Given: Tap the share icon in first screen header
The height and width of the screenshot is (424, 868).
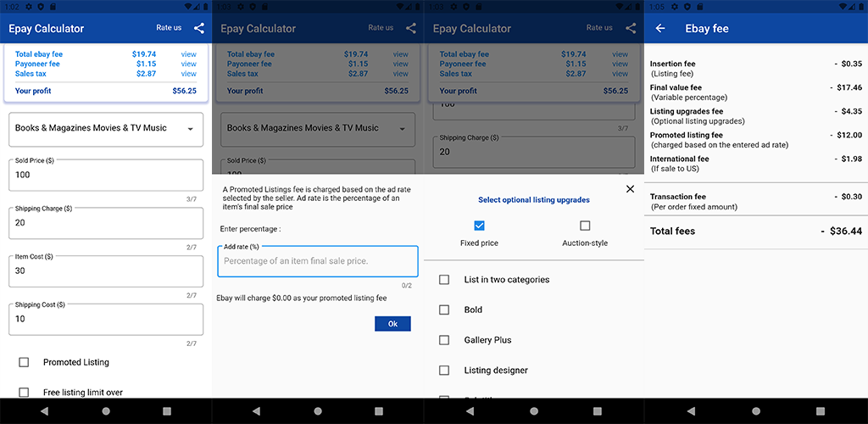Looking at the screenshot, I should [x=198, y=28].
